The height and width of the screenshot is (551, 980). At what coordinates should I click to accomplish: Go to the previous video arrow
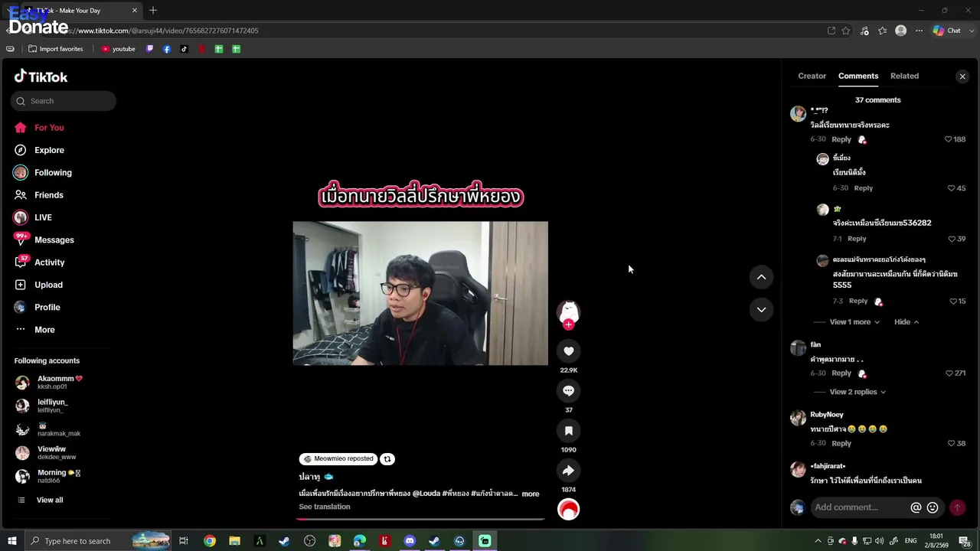coord(761,277)
